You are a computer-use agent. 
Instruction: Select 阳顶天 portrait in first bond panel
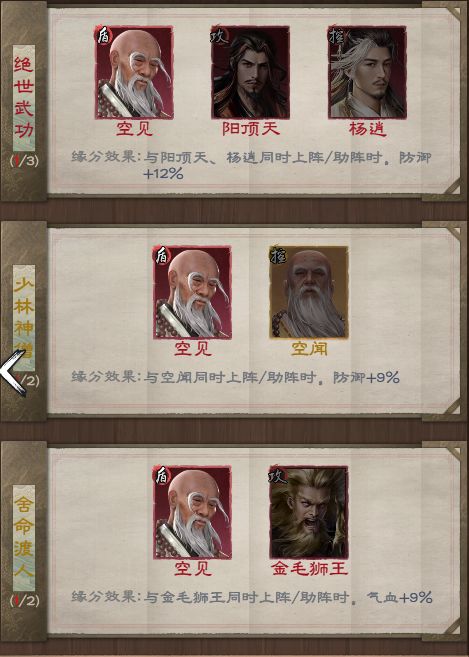250,72
